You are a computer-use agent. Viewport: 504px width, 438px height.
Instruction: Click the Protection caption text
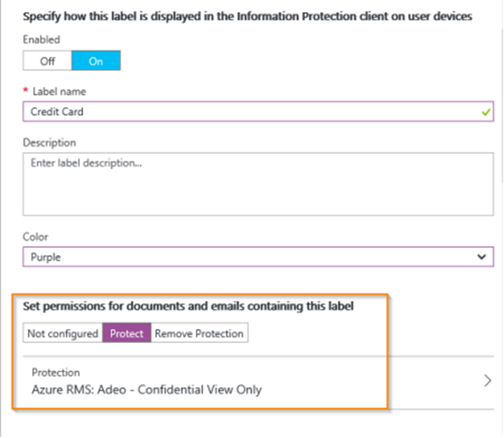[55, 372]
